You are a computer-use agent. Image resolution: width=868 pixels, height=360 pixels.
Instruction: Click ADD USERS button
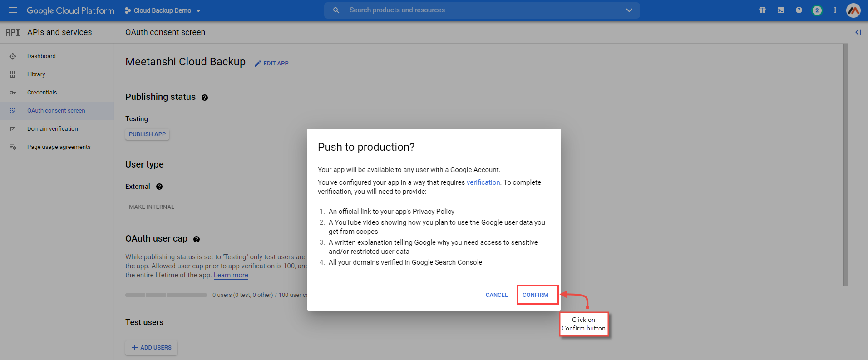[x=151, y=348]
